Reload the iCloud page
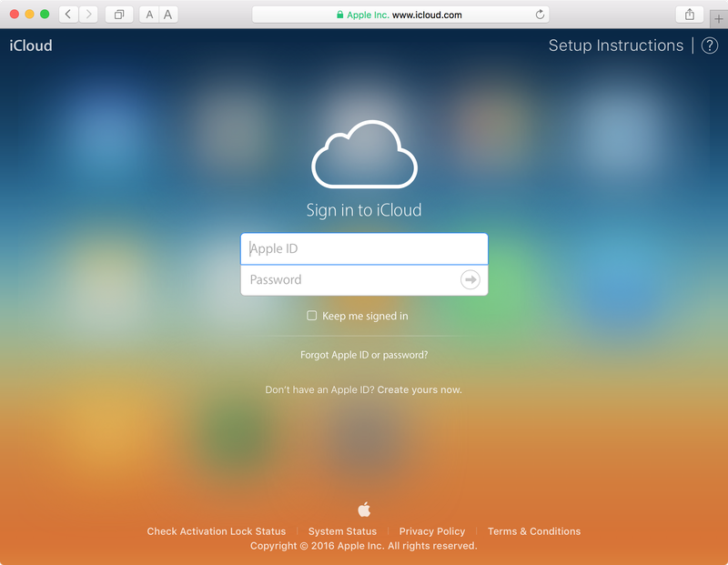Screen dimensions: 728x565 [x=540, y=15]
